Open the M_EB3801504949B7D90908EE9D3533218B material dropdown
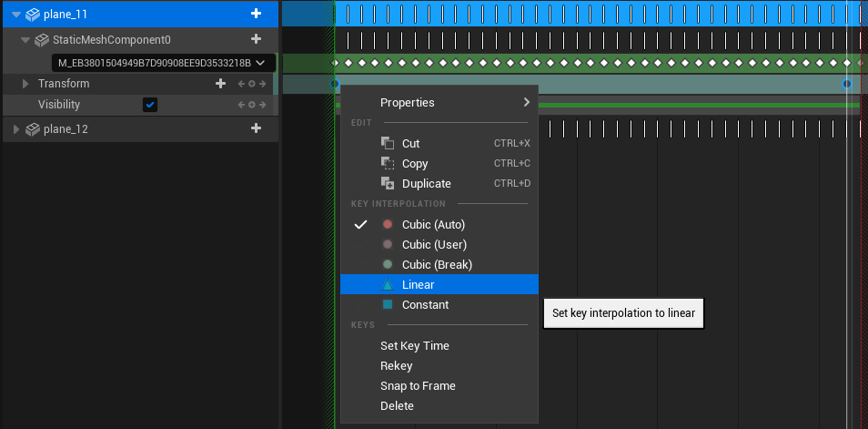Viewport: 868px width, 429px height. (164, 63)
